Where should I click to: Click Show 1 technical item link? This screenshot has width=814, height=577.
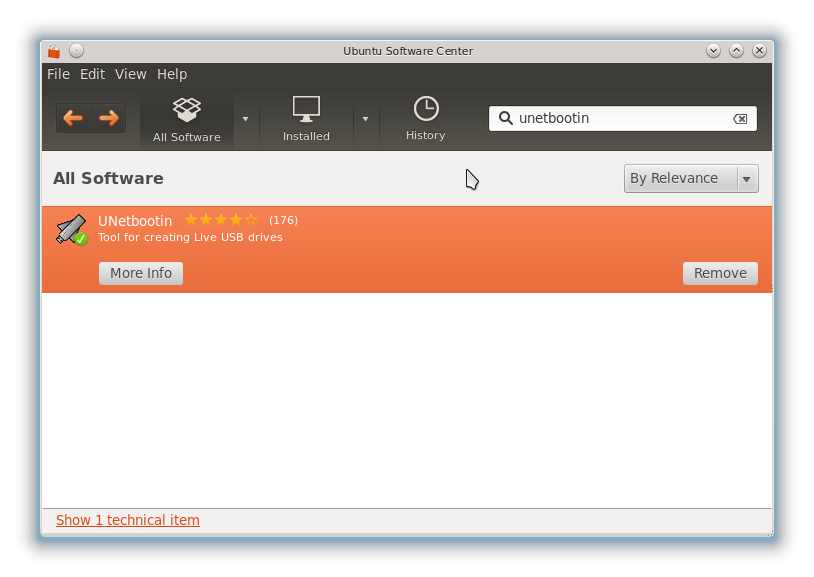128,520
